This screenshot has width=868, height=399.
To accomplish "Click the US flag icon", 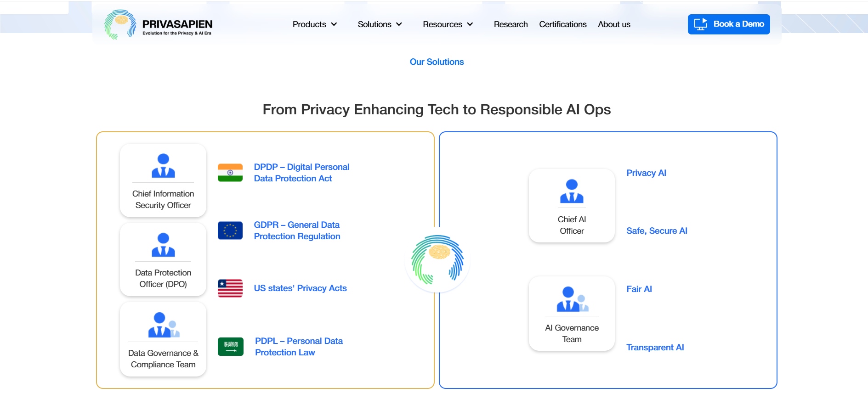I will [x=230, y=288].
